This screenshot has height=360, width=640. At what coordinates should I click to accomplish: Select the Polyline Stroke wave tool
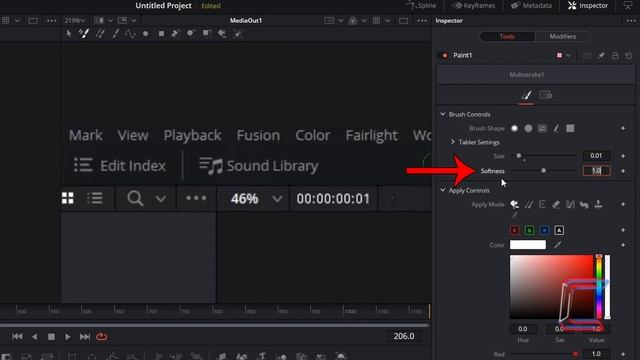pos(130,33)
